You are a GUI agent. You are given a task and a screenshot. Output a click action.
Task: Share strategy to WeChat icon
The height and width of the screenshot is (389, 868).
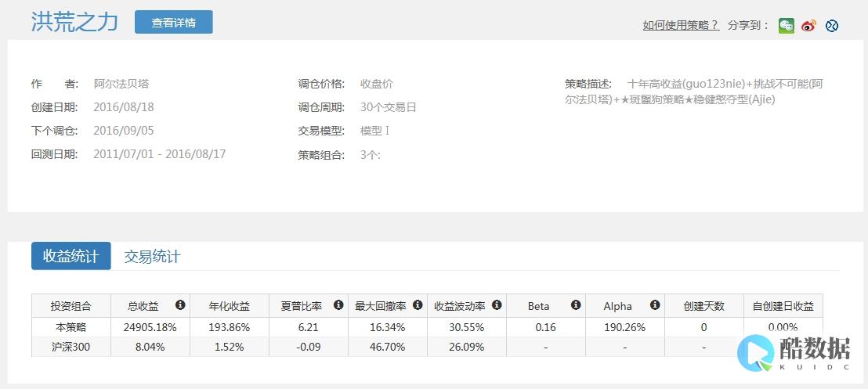[x=786, y=26]
